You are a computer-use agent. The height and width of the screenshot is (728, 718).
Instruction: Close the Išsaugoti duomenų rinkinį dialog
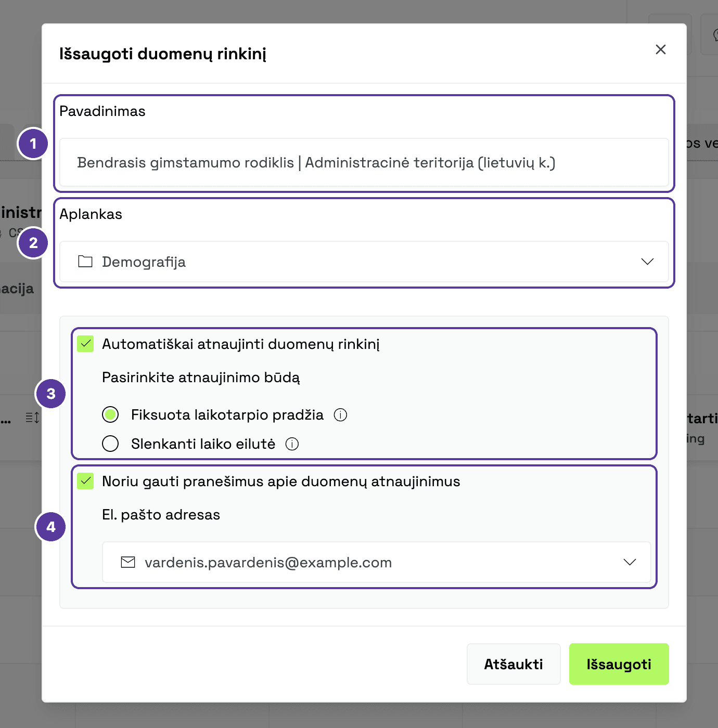(660, 49)
